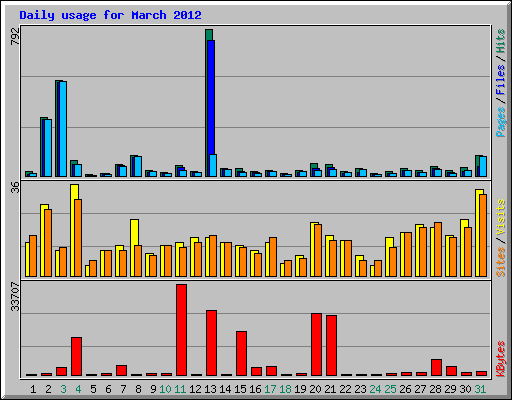Click the red KBytes bar for day 20
The image size is (512, 400).
(x=316, y=345)
